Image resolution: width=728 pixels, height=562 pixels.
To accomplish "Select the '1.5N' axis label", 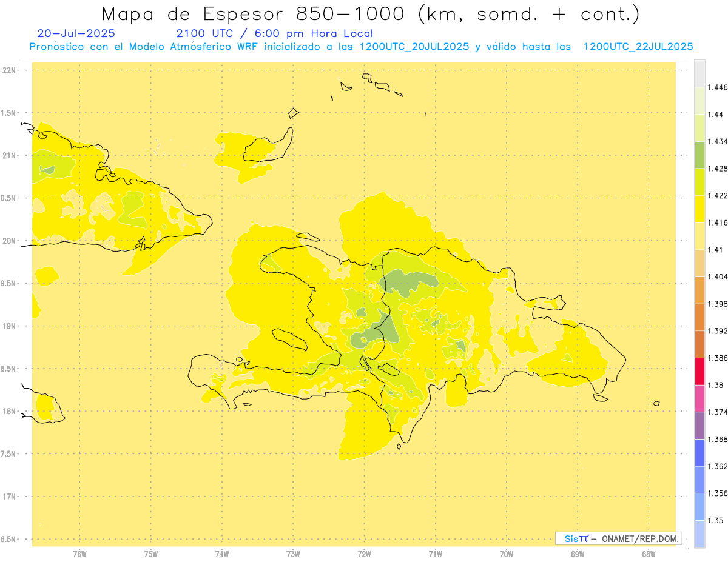I will tap(8, 113).
